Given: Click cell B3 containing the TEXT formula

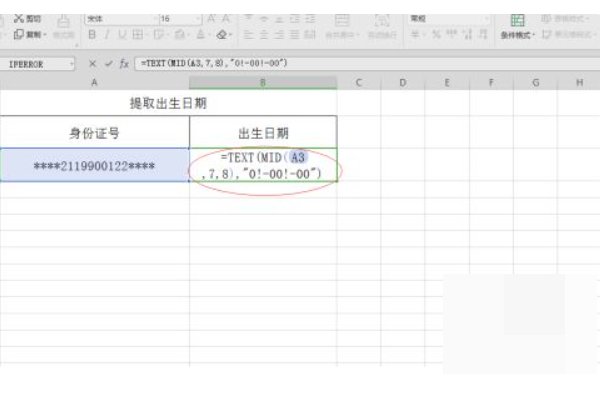Looking at the screenshot, I should [x=263, y=165].
